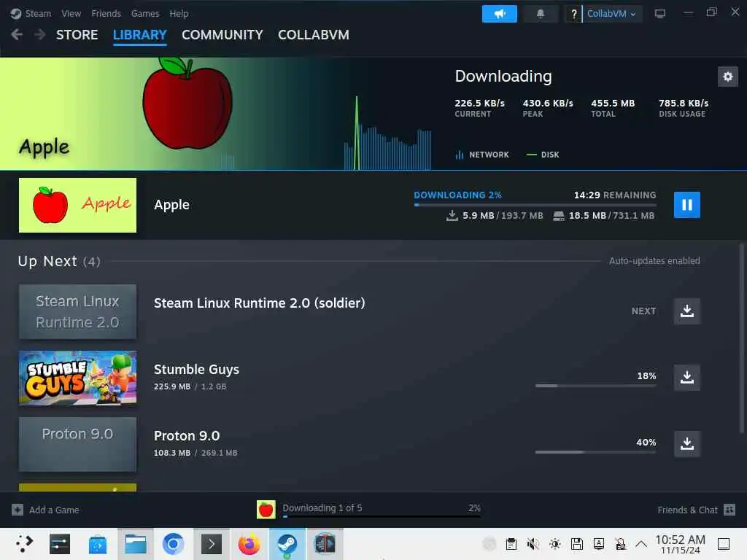Go to the STORE tab

(x=77, y=35)
